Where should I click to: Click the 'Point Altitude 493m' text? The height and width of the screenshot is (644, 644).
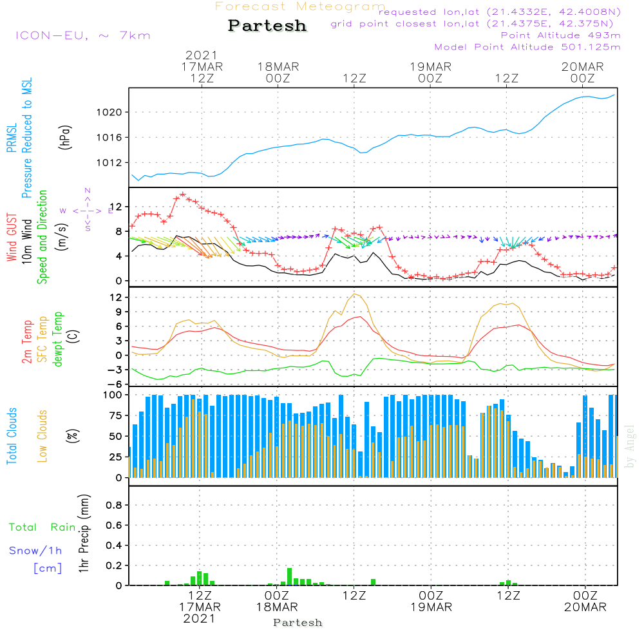(x=561, y=35)
